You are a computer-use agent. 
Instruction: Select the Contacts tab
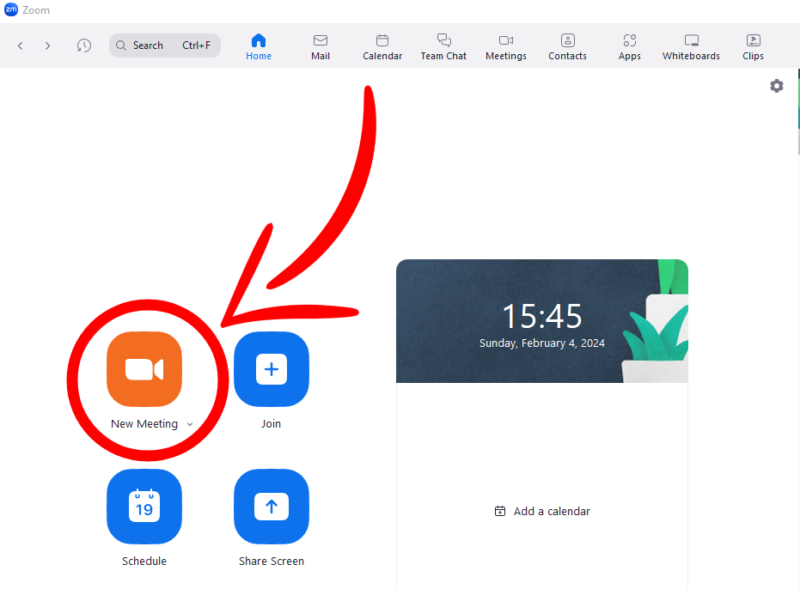point(567,46)
